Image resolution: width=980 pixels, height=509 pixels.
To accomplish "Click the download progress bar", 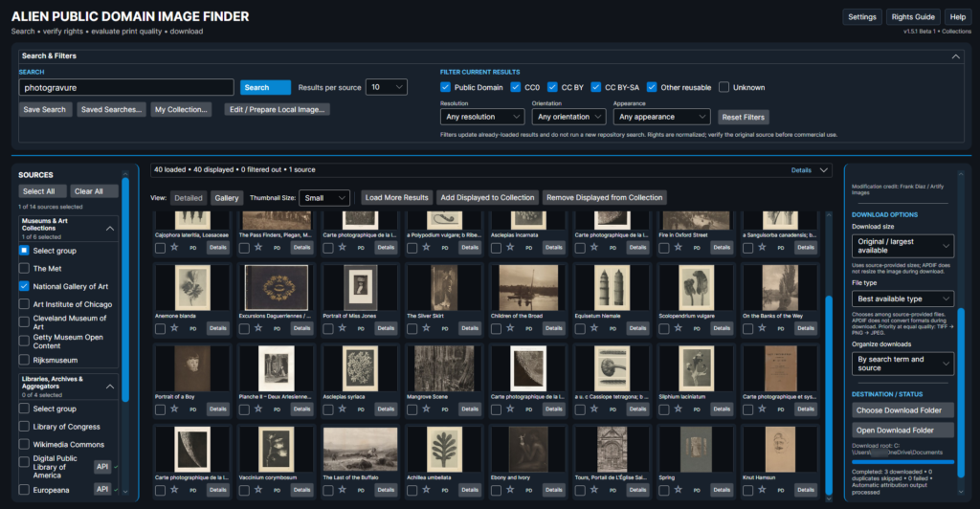I will [x=902, y=462].
